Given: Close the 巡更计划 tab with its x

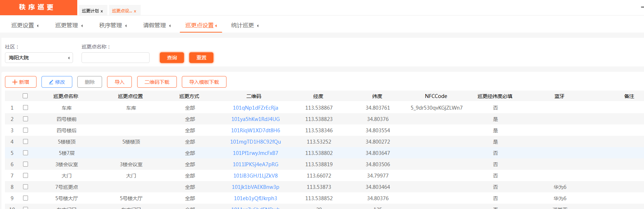Looking at the screenshot, I should (x=102, y=11).
